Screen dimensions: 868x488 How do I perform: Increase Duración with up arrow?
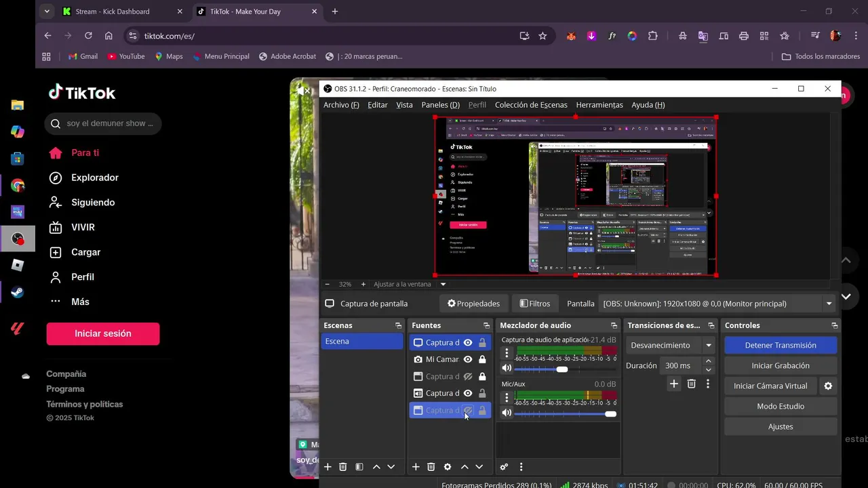pos(709,361)
